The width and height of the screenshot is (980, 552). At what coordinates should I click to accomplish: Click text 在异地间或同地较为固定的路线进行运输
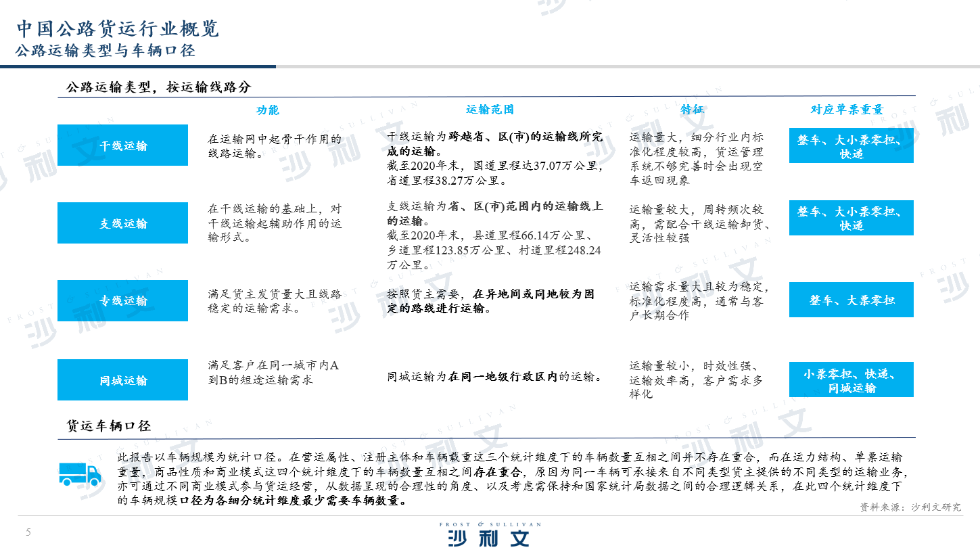(x=491, y=301)
